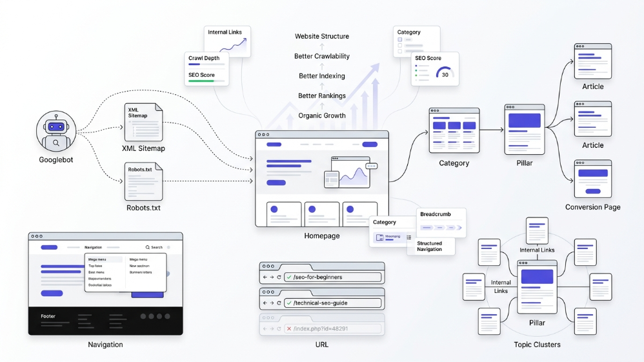
Task: Click forward arrow beside /technical-seo-guide URL
Action: [272, 303]
